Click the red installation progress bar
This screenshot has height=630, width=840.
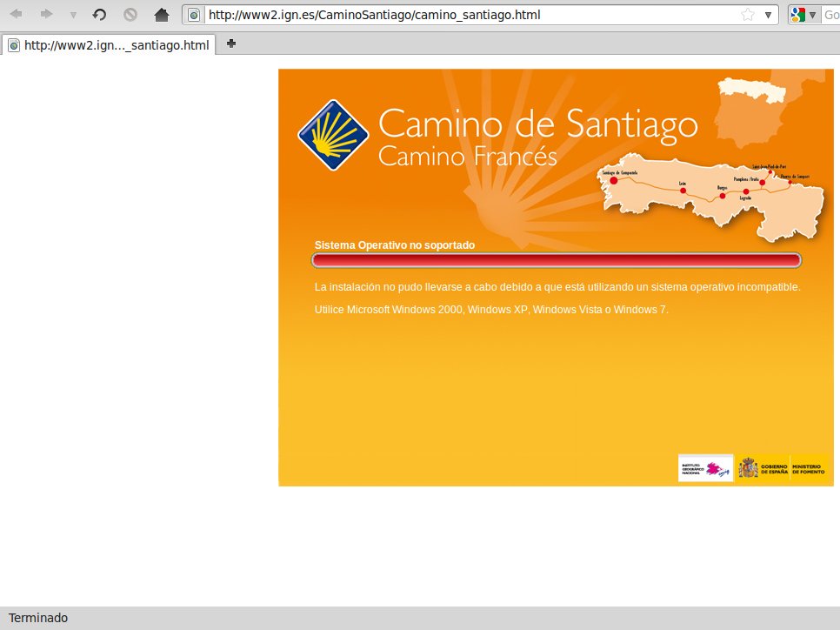pyautogui.click(x=557, y=260)
